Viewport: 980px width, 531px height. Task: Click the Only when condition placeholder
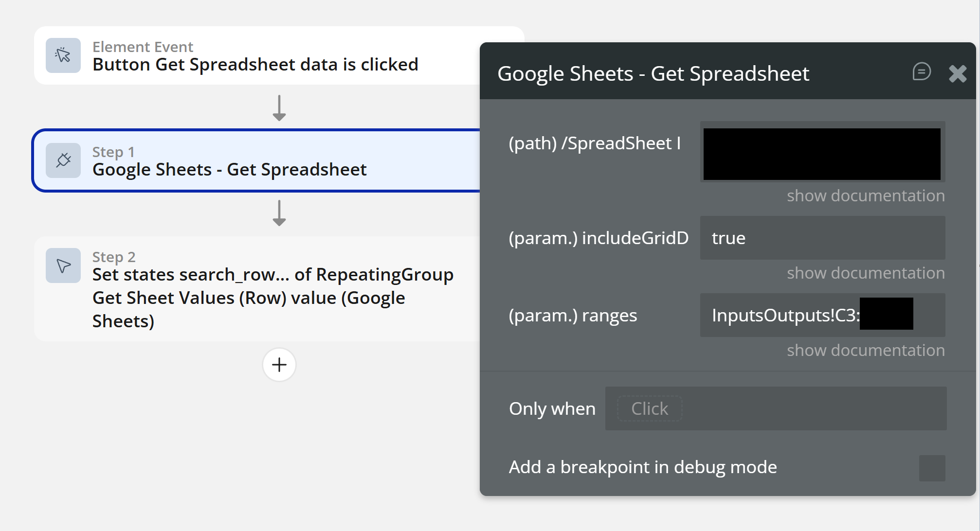pyautogui.click(x=650, y=408)
